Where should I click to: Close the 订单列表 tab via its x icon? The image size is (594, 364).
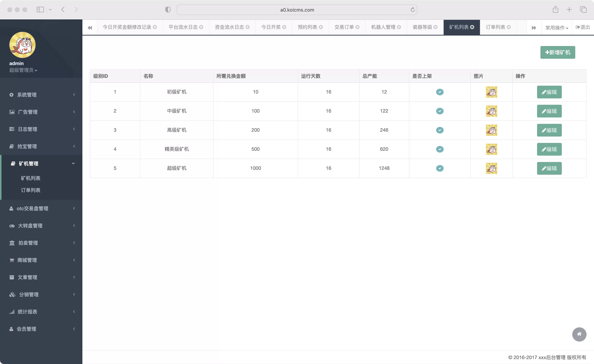[509, 27]
